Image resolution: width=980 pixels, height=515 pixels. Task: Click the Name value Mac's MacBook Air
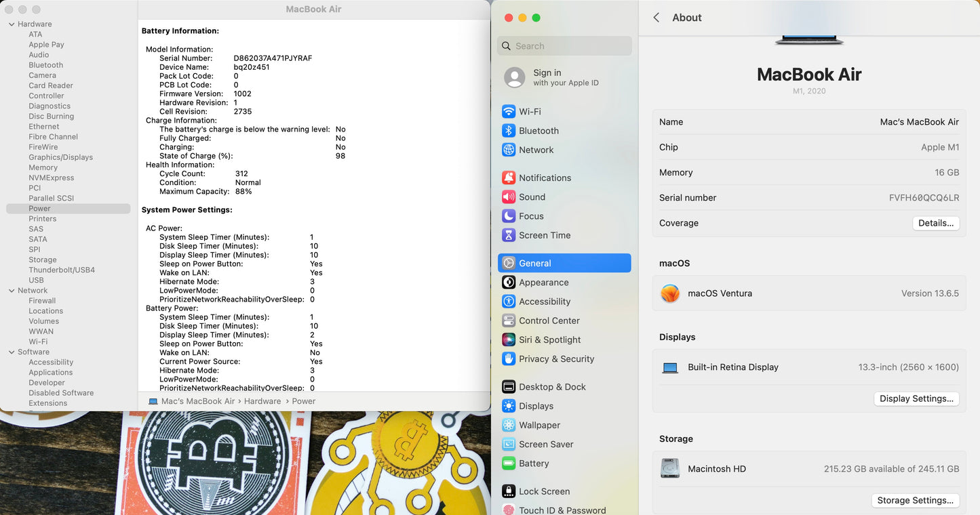point(920,122)
